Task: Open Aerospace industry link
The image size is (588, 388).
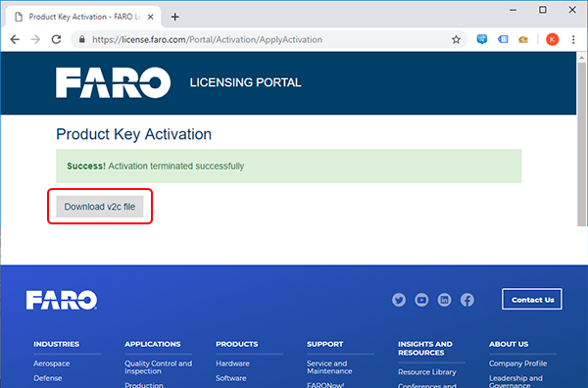Action: (x=51, y=364)
